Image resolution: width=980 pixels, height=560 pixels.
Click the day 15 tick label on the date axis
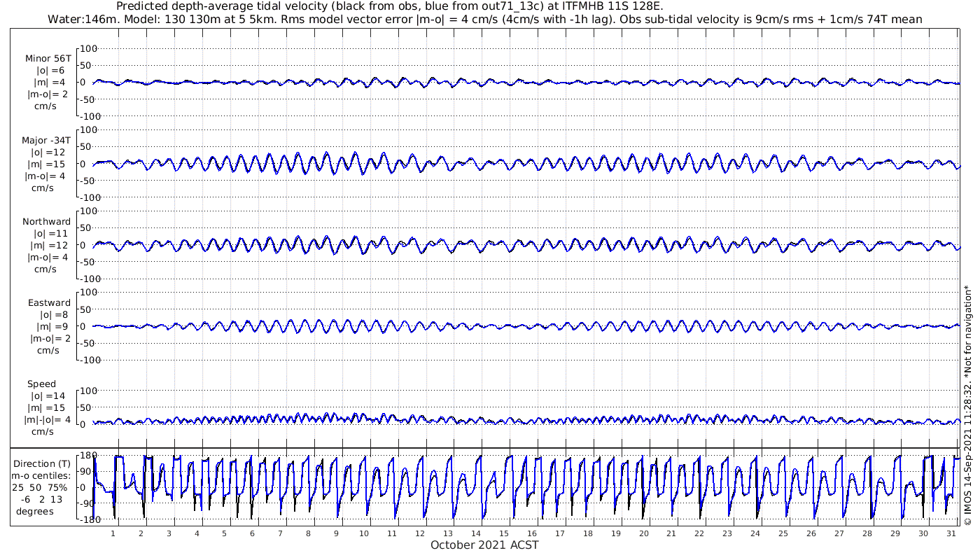pos(503,533)
